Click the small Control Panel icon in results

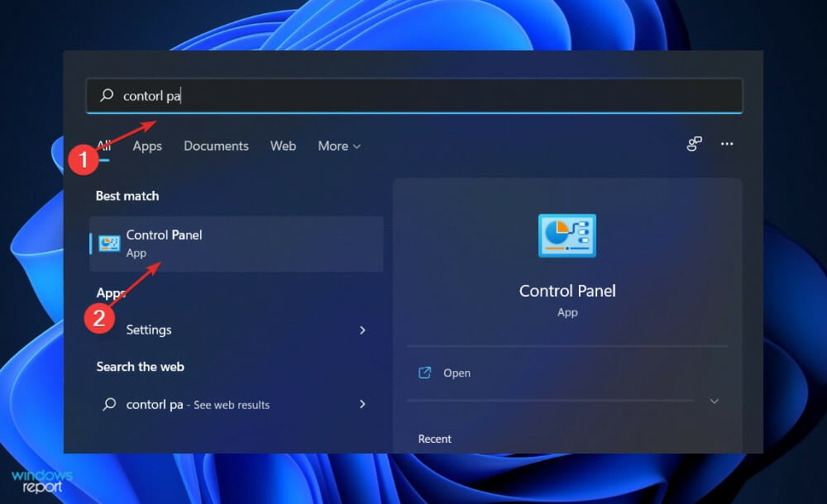(x=109, y=244)
